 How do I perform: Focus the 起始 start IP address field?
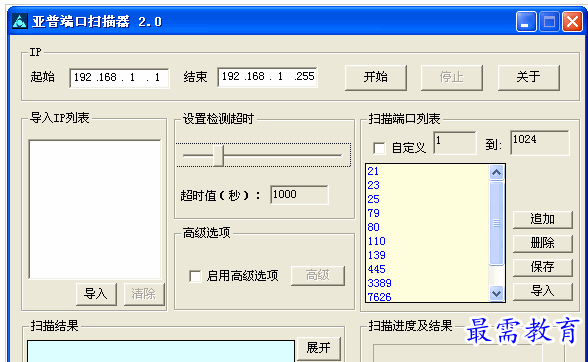pyautogui.click(x=119, y=78)
